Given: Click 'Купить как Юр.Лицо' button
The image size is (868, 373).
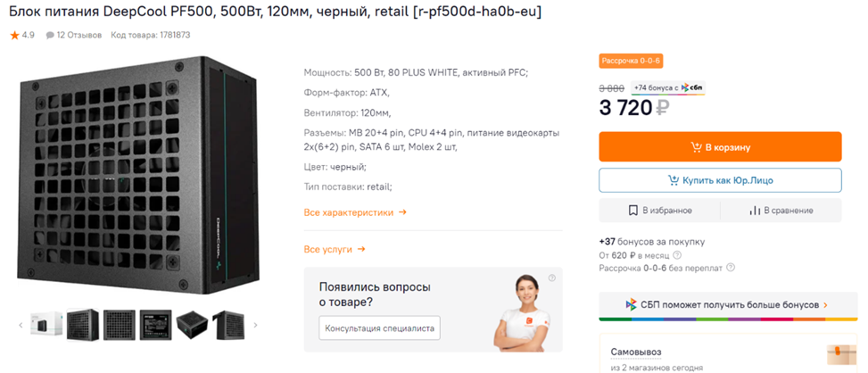Looking at the screenshot, I should [720, 180].
